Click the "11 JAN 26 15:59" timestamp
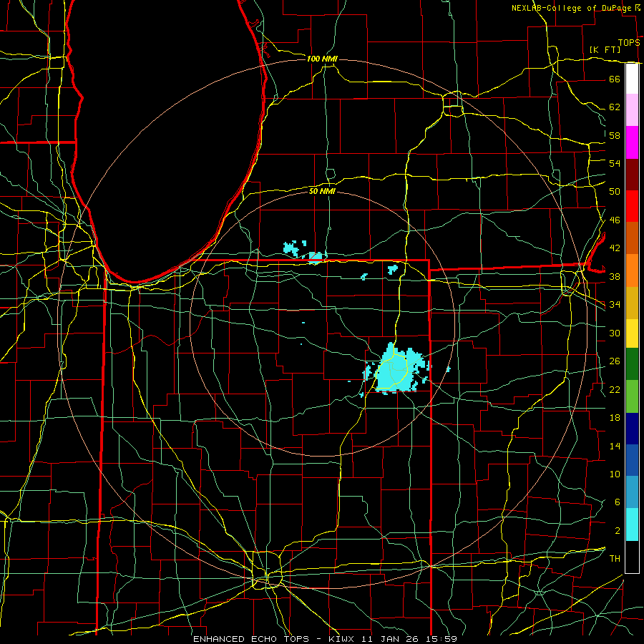This screenshot has width=644, height=644. pos(409,639)
